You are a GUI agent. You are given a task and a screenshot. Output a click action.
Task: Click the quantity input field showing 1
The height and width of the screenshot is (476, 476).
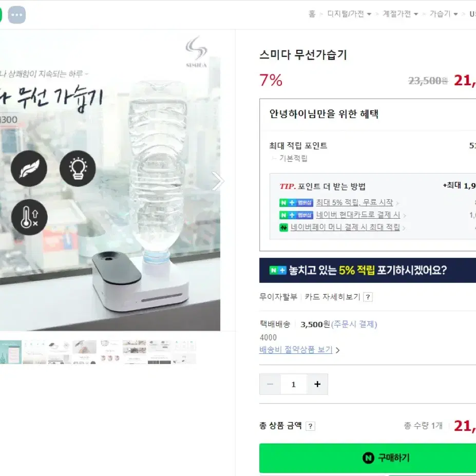[x=294, y=384]
